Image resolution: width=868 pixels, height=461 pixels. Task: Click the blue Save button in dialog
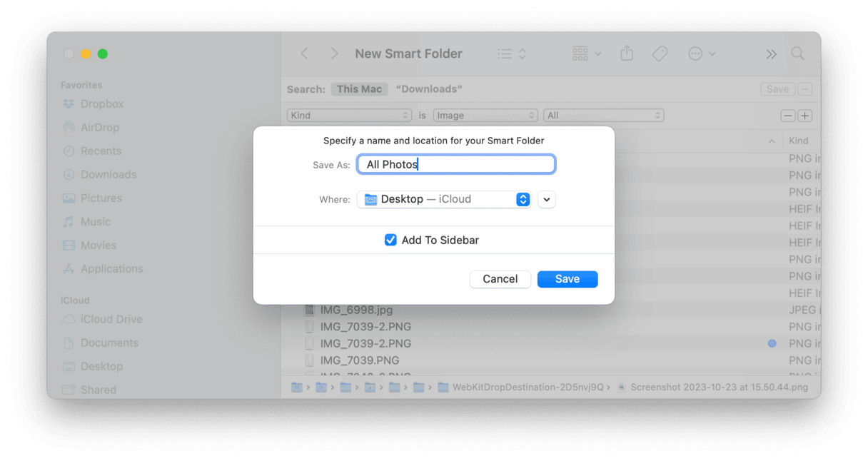click(567, 279)
